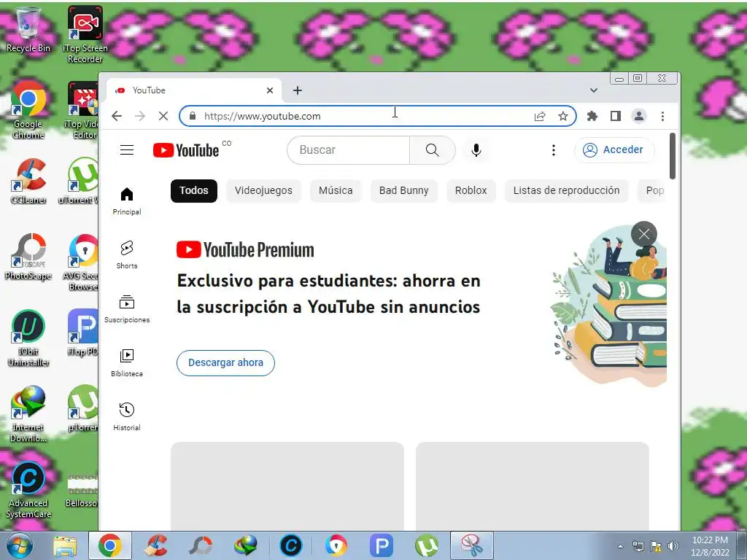This screenshot has height=560, width=747.
Task: View site information lock icon
Action: tap(193, 116)
